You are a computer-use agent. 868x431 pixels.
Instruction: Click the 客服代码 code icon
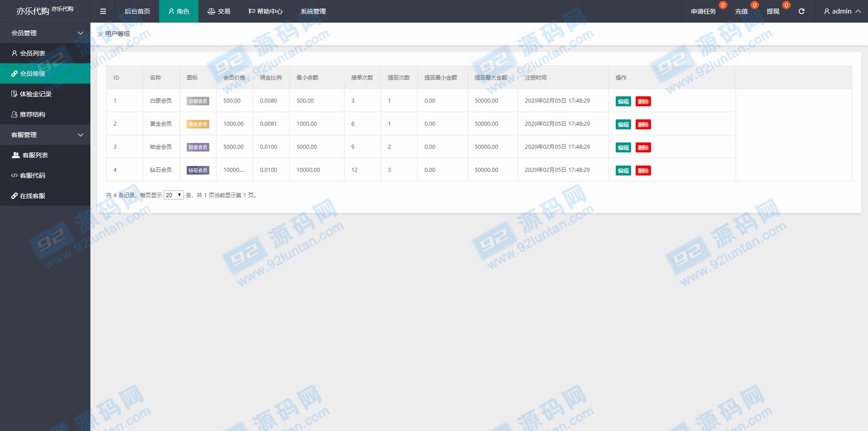coord(14,175)
